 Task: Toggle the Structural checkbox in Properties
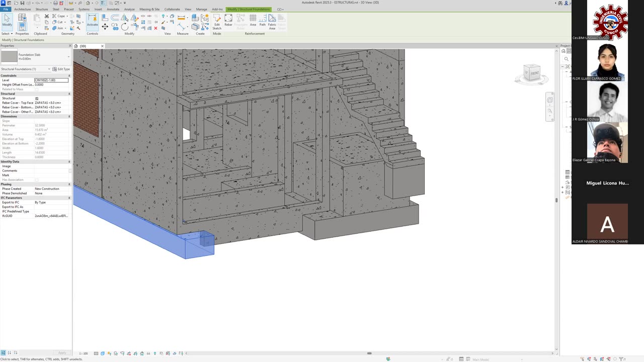[37, 99]
